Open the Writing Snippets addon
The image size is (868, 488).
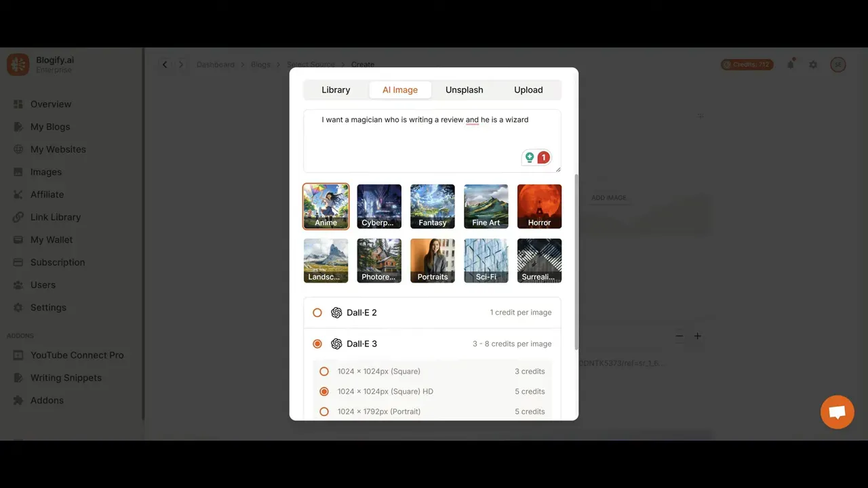[66, 378]
